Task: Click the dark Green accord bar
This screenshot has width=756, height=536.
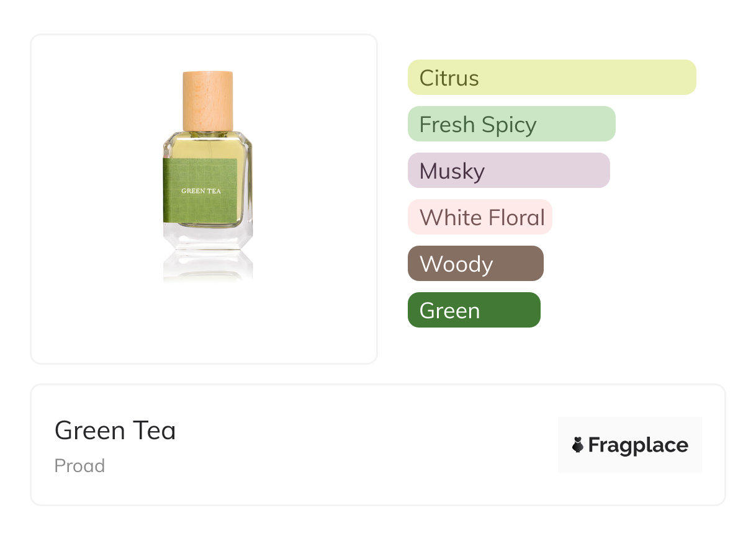Action: [x=474, y=310]
